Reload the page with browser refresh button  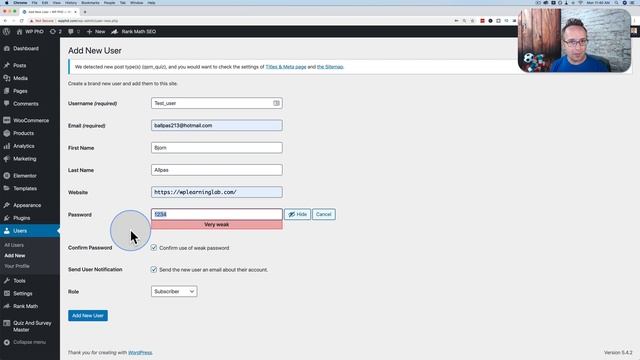tap(22, 21)
